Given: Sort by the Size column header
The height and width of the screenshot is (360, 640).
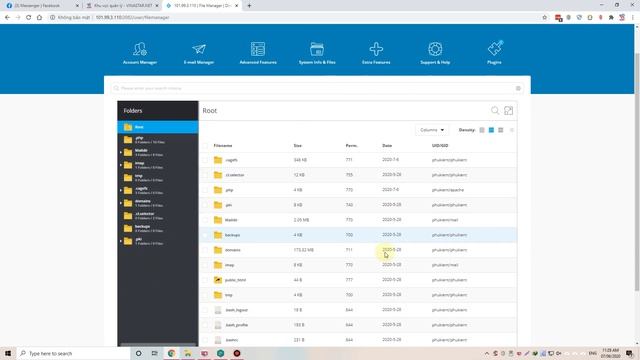Looking at the screenshot, I should (298, 146).
